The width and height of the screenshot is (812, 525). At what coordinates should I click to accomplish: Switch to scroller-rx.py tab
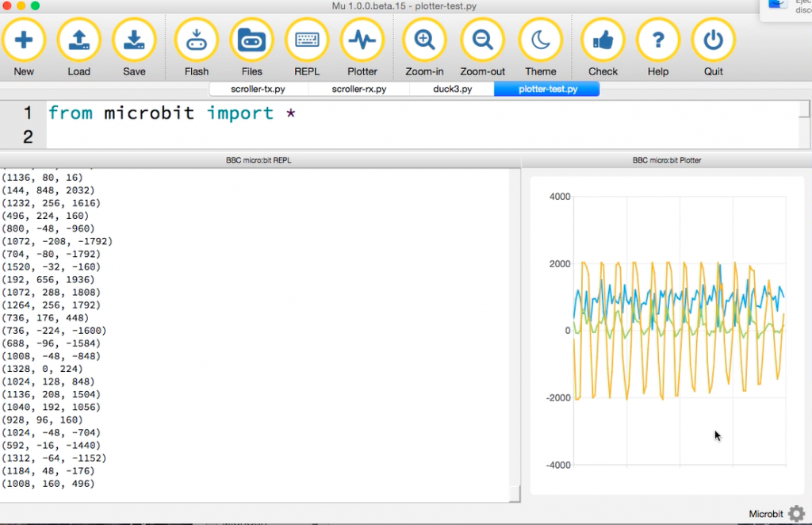pyautogui.click(x=358, y=89)
